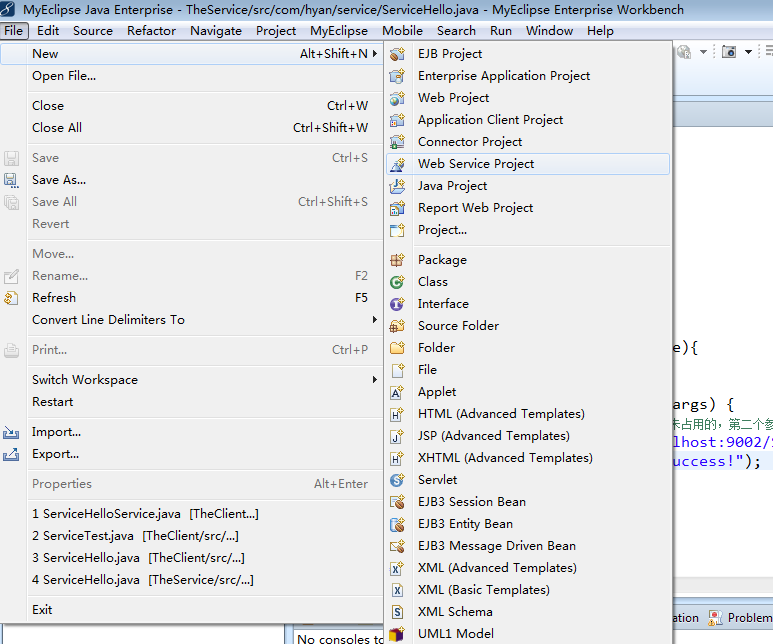Click the Connector Project icon
The height and width of the screenshot is (644, 773).
(397, 142)
